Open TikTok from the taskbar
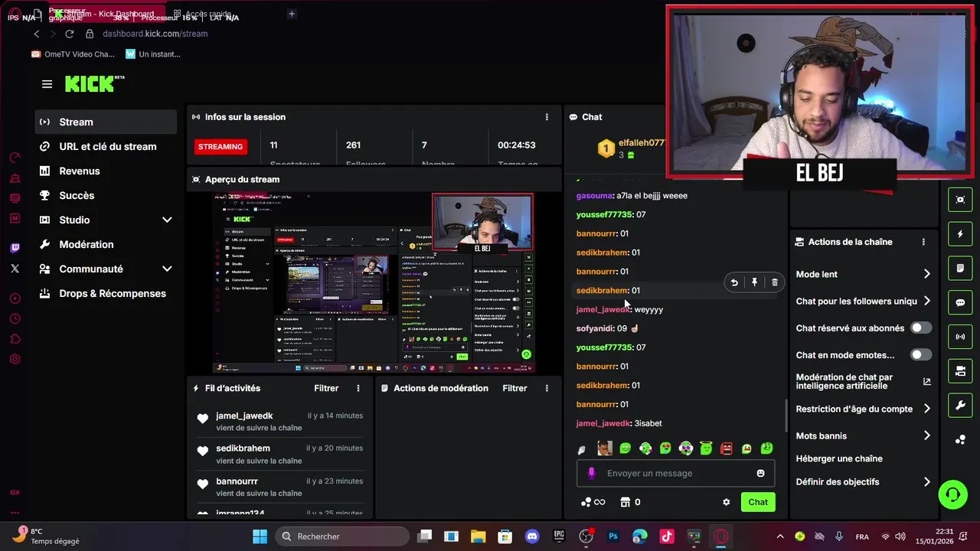 pos(667,536)
